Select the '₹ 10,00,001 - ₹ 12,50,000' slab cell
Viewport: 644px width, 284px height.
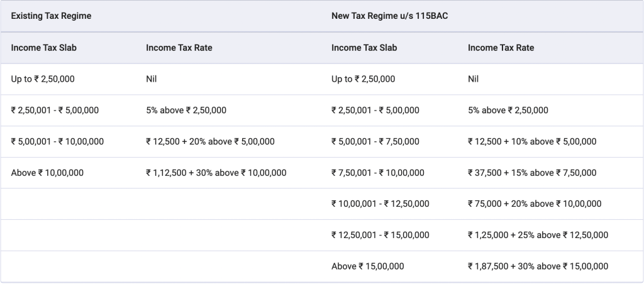(380, 204)
